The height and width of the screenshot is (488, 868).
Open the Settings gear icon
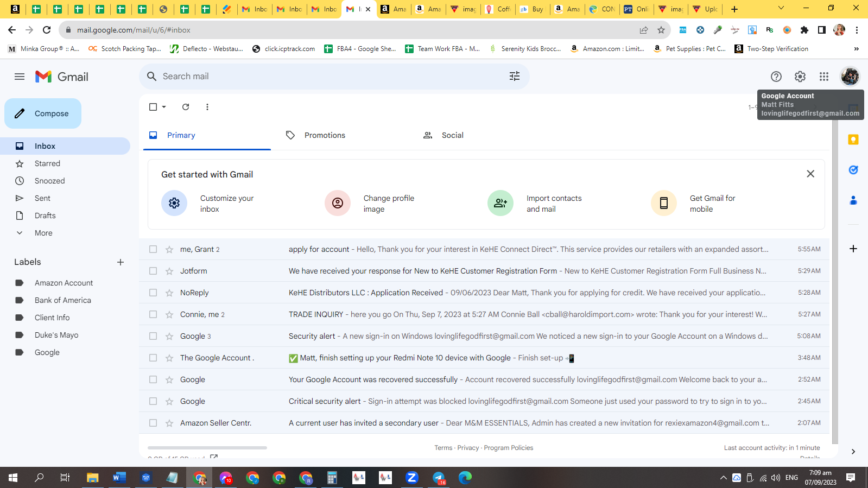pos(800,77)
